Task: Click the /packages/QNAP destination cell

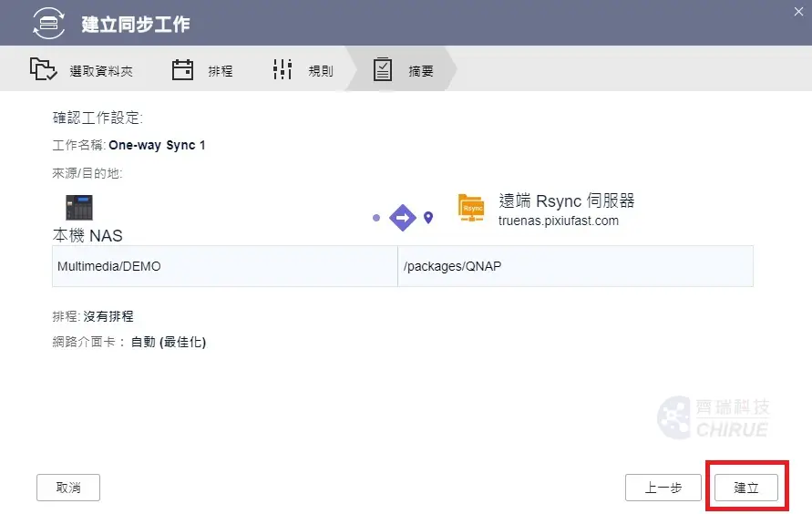Action: 575,266
